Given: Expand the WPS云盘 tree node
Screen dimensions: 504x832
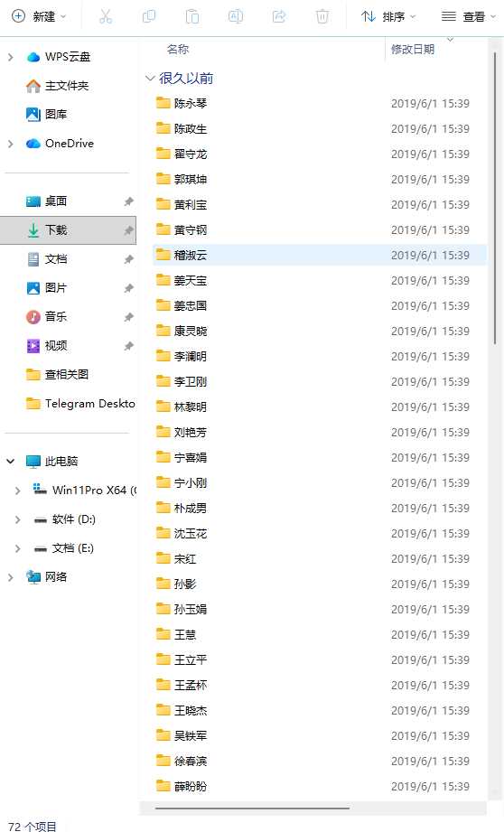Looking at the screenshot, I should point(11,57).
